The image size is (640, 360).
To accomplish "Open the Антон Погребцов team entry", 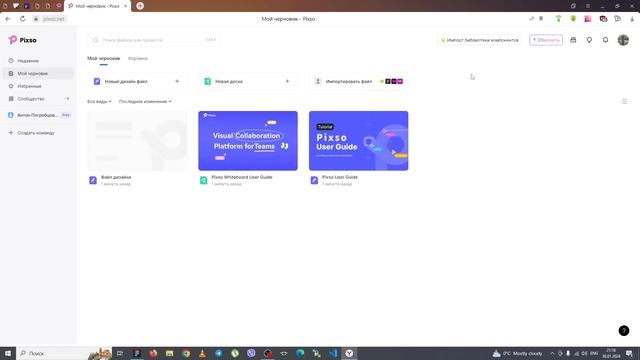I will tap(38, 115).
